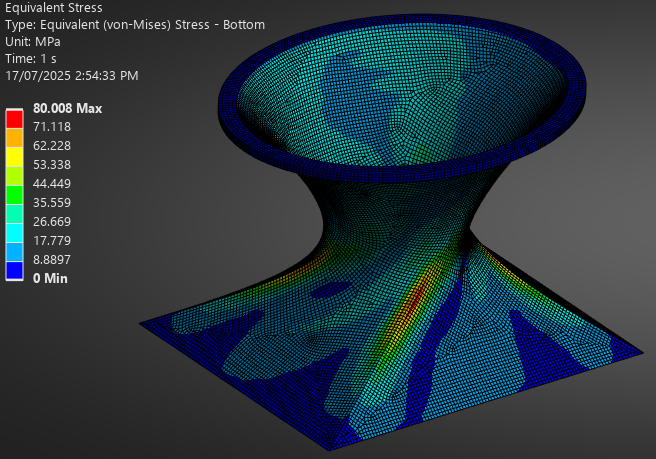Click the '80.008 Max' legend value
The height and width of the screenshot is (459, 656).
pyautogui.click(x=67, y=108)
